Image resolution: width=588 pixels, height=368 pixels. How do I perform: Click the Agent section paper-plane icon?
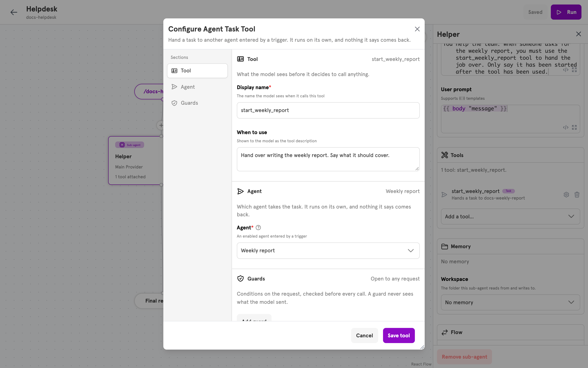[240, 191]
